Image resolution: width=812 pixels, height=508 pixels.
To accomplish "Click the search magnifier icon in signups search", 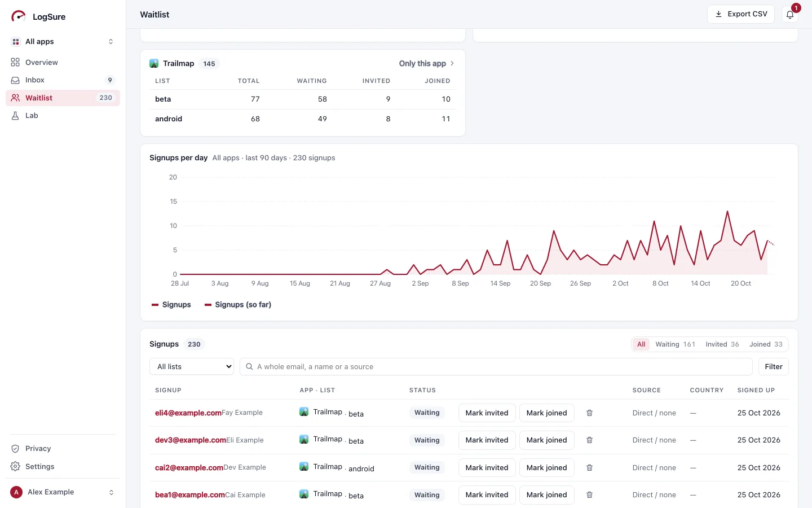I will coord(249,367).
